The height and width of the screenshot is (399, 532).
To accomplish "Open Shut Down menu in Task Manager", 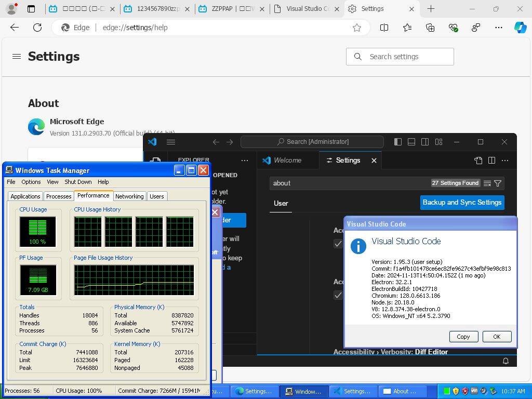I will pyautogui.click(x=78, y=182).
